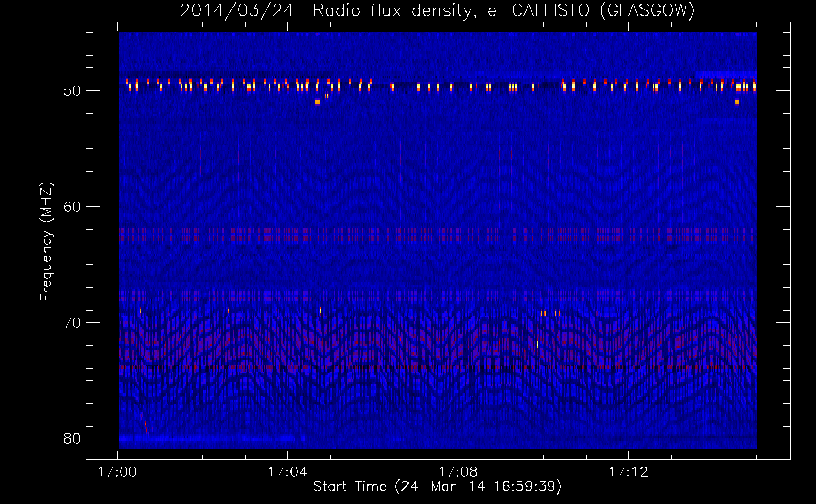The width and height of the screenshot is (816, 504).
Task: Select the 17:12 time tick label
Action: [x=628, y=472]
